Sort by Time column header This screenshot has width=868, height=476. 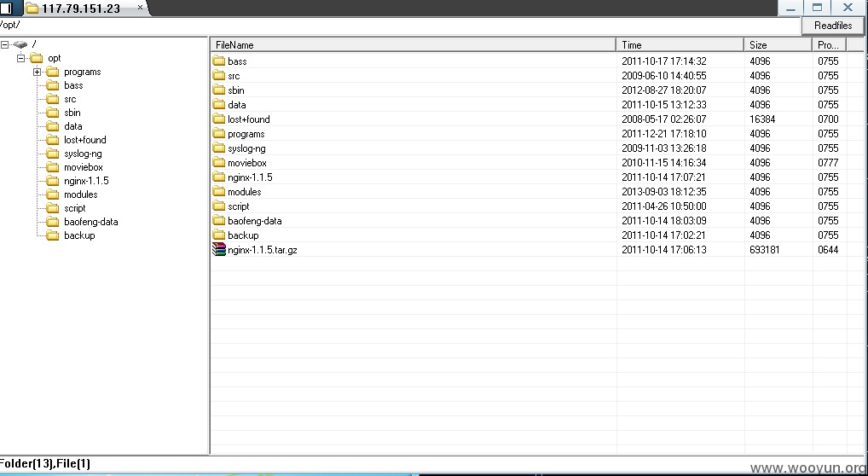(680, 45)
